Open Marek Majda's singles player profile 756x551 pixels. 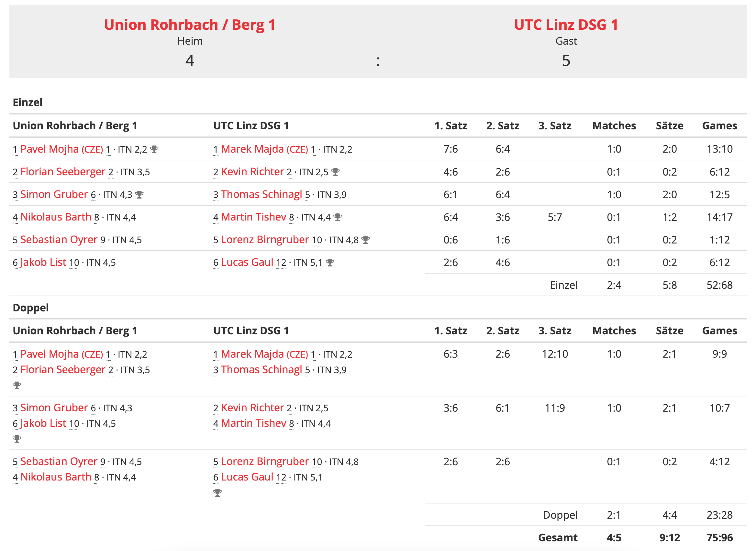252,149
